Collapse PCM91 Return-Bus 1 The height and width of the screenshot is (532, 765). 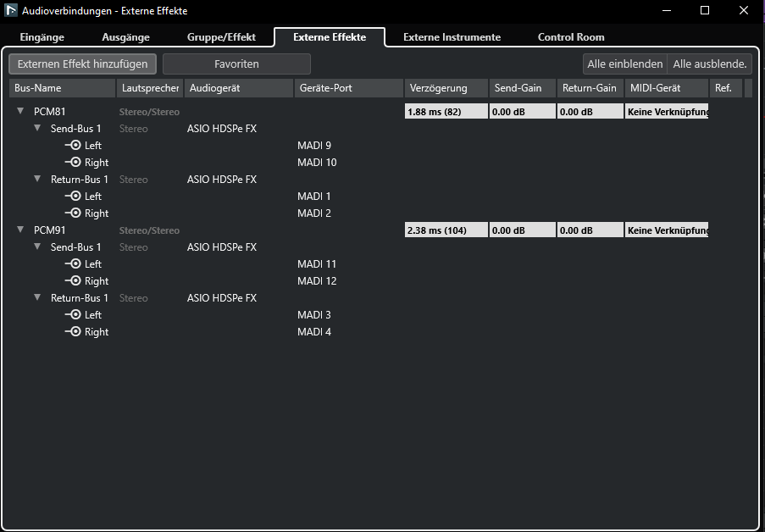tap(37, 297)
